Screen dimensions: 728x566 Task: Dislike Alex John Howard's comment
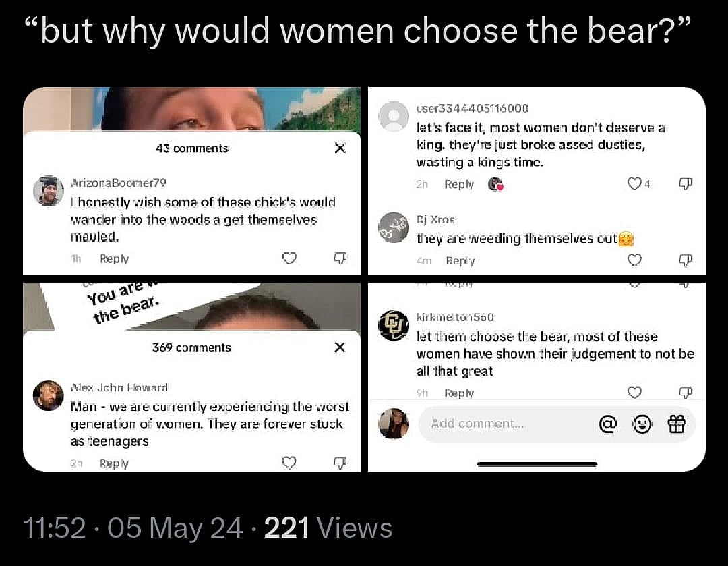click(x=340, y=463)
